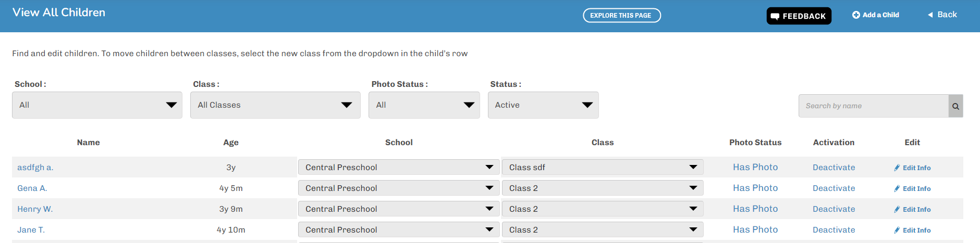Viewport: 980px width, 243px height.
Task: Open school dropdown for Henry W.
Action: 398,209
